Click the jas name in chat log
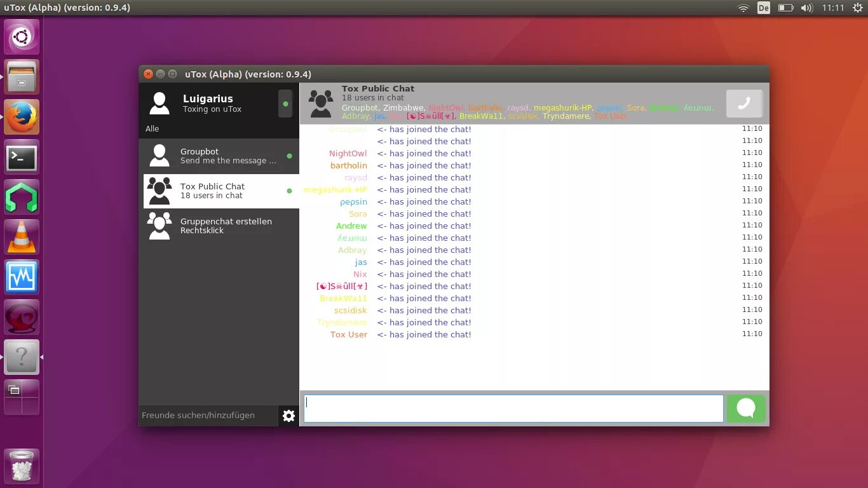The height and width of the screenshot is (488, 868). click(x=361, y=262)
